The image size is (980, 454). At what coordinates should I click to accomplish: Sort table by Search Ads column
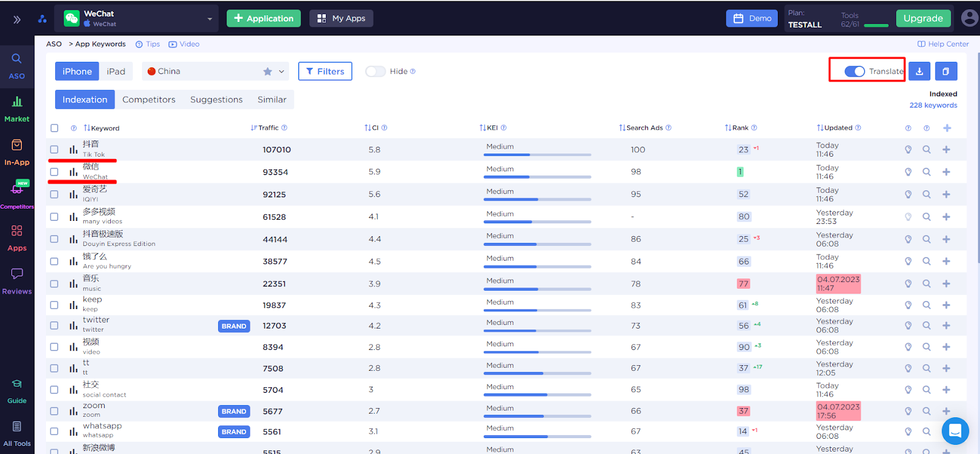[x=641, y=128]
